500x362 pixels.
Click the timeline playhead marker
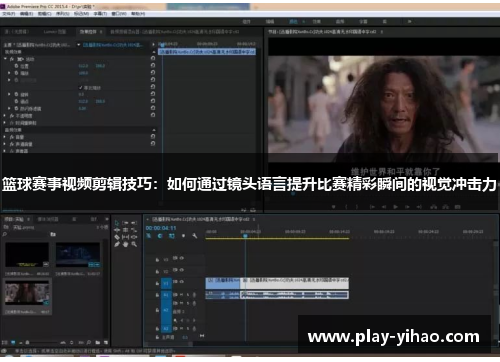coord(245,236)
